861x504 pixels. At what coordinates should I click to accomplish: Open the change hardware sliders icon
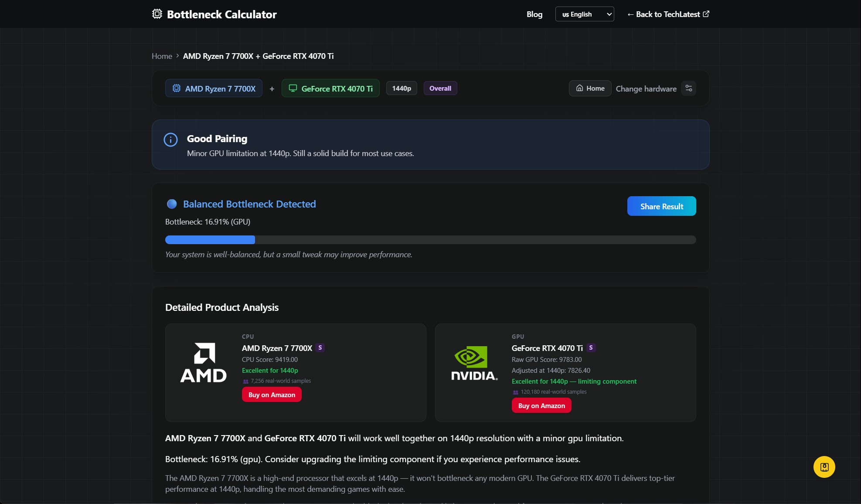click(x=689, y=88)
